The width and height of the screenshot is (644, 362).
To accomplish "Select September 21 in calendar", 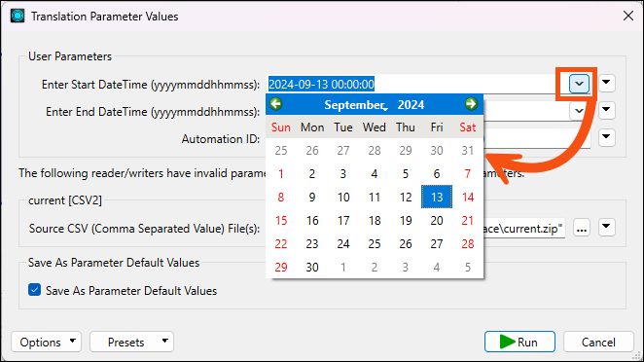I will [468, 221].
